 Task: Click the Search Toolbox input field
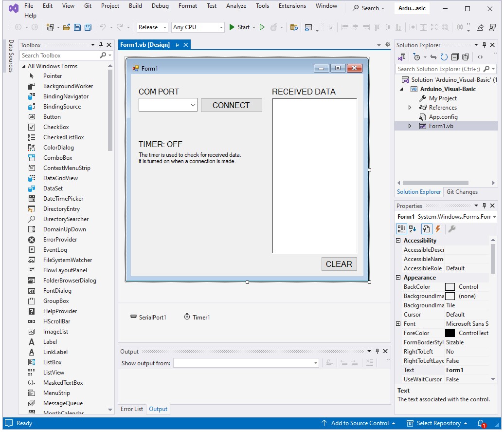pos(59,56)
